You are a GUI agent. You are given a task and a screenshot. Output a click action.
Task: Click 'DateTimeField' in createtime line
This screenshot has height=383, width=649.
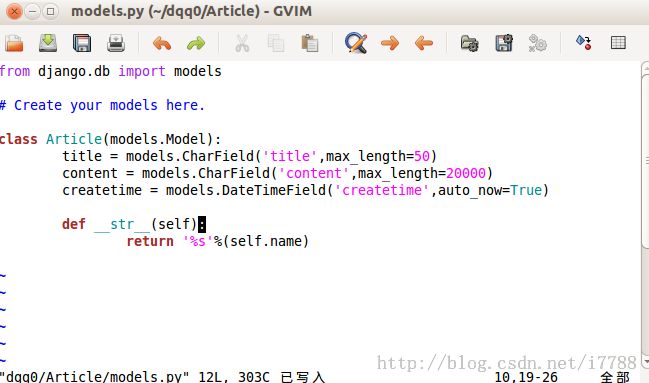tap(274, 190)
